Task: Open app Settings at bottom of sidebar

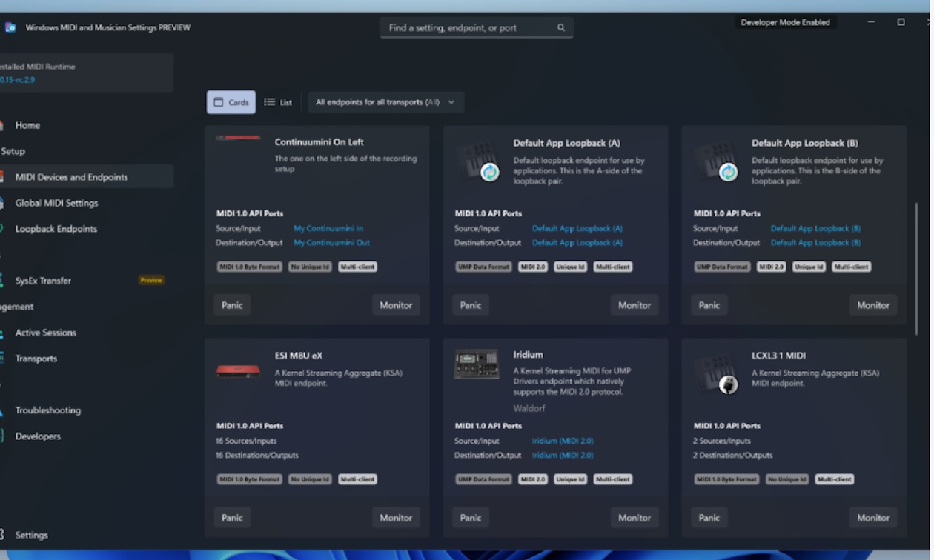Action: pyautogui.click(x=33, y=534)
